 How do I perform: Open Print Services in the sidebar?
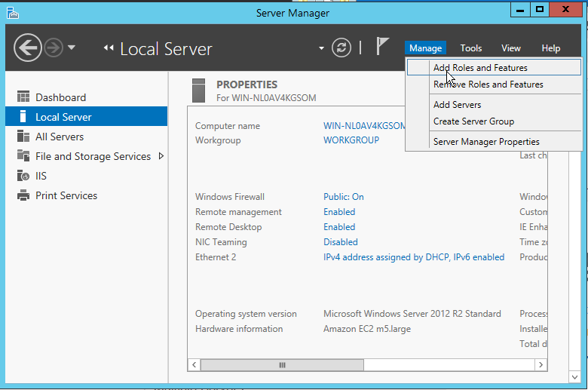click(x=66, y=195)
